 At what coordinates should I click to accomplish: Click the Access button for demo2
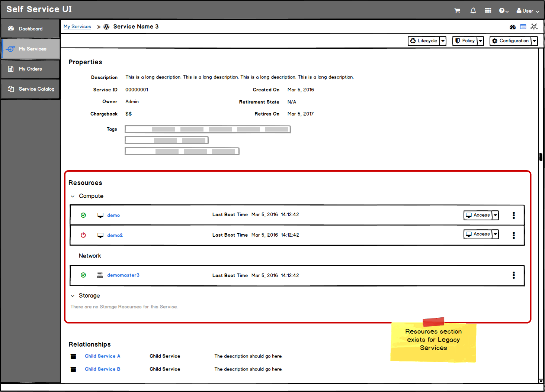[478, 234]
